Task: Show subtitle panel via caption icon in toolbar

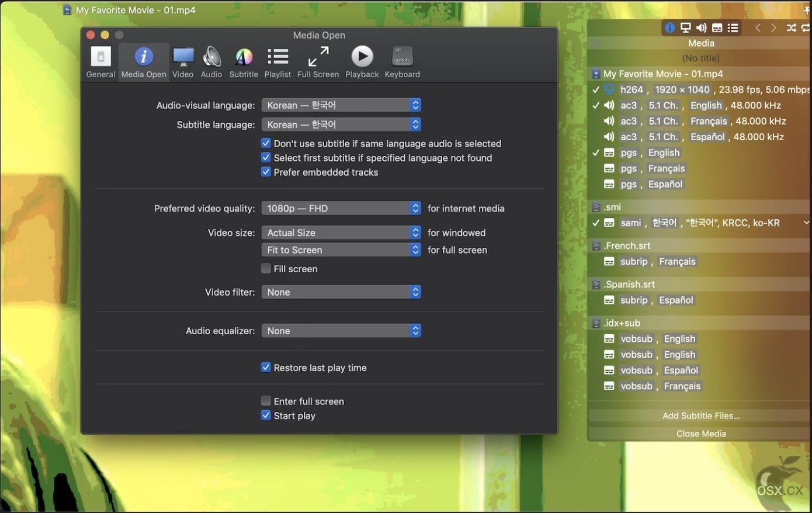Action: point(717,27)
